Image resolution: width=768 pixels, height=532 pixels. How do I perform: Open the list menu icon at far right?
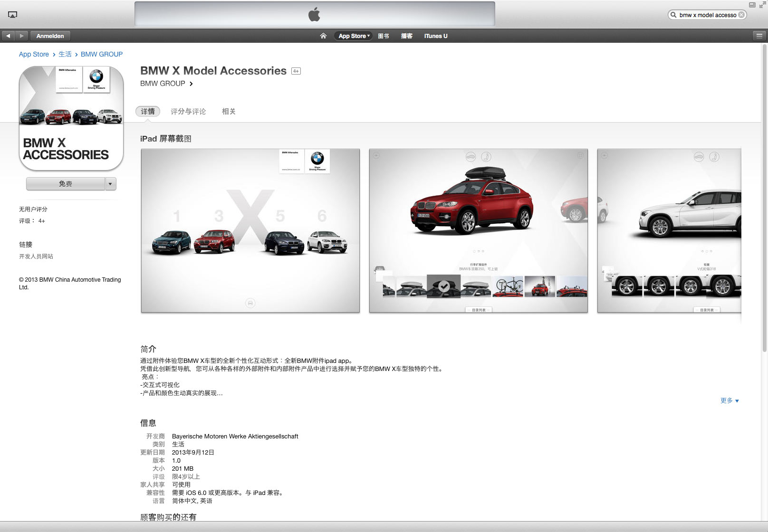coord(759,36)
